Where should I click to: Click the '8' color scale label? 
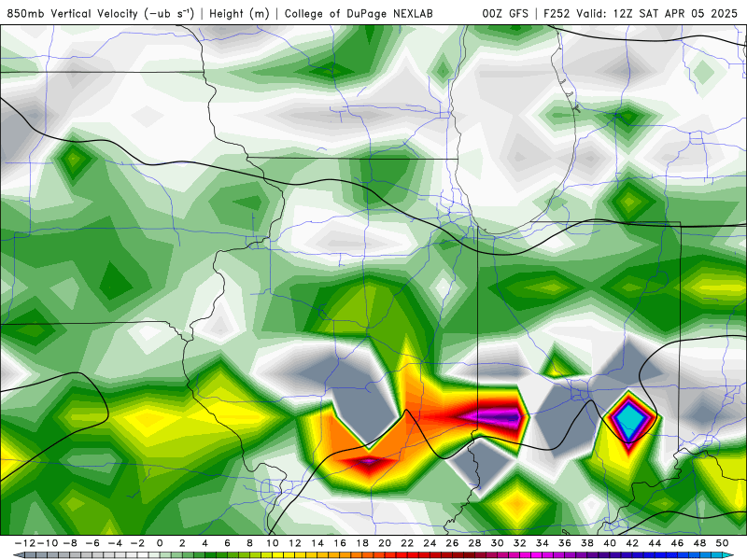249,543
